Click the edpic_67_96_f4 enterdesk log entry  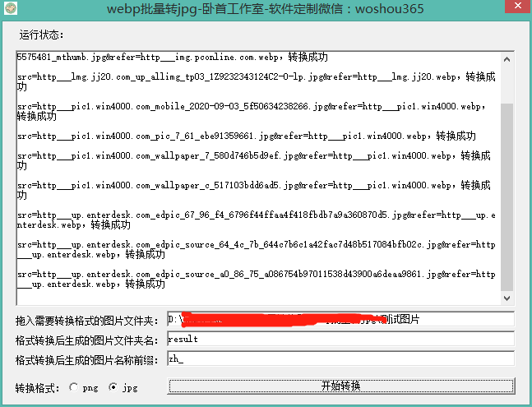click(257, 220)
